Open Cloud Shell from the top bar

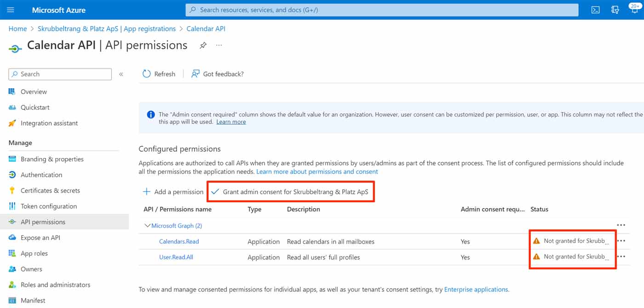pyautogui.click(x=595, y=10)
